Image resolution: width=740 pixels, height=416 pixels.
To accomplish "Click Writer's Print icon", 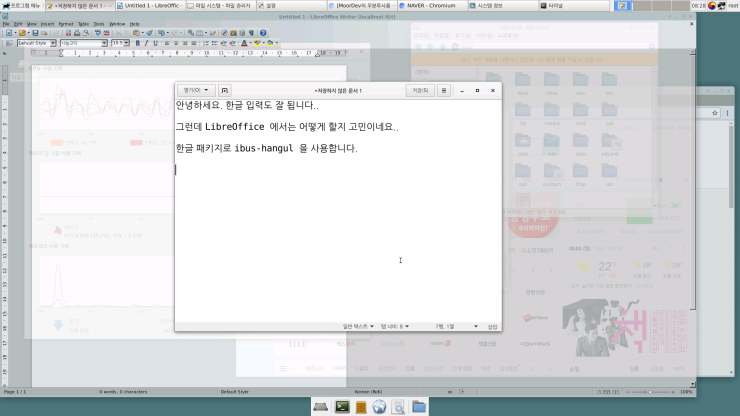I will pyautogui.click(x=77, y=33).
